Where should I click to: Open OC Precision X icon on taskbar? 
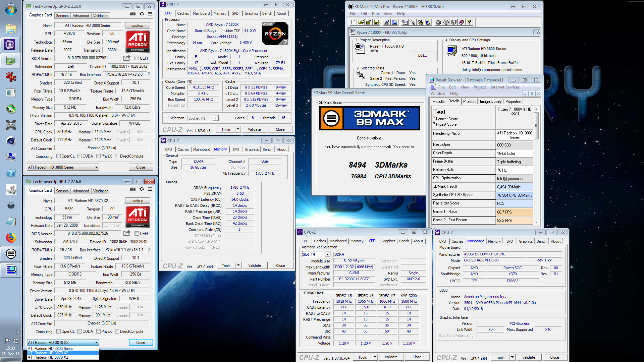click(11, 125)
